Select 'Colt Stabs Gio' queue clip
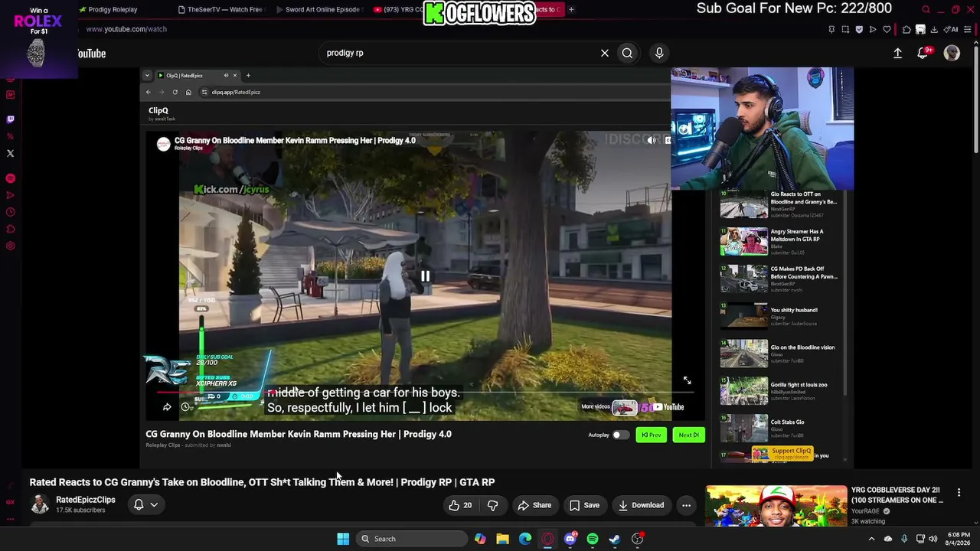The height and width of the screenshot is (551, 980). [x=780, y=428]
